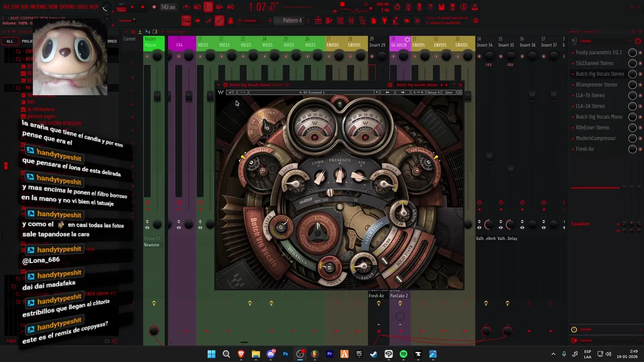Screen dimensions: 644x362
Task: Open the CLA-76 Stereo slot arrow menu
Action: point(573,95)
